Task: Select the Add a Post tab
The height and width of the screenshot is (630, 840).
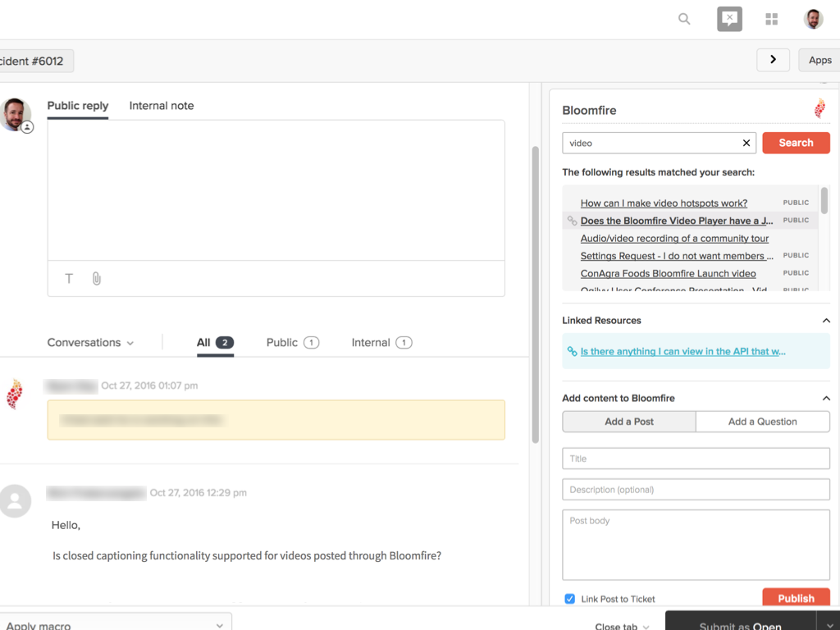Action: 629,422
